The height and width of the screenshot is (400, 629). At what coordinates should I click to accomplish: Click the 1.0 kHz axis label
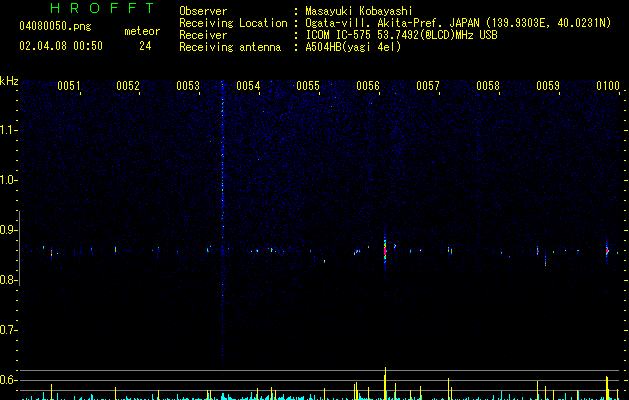click(9, 180)
